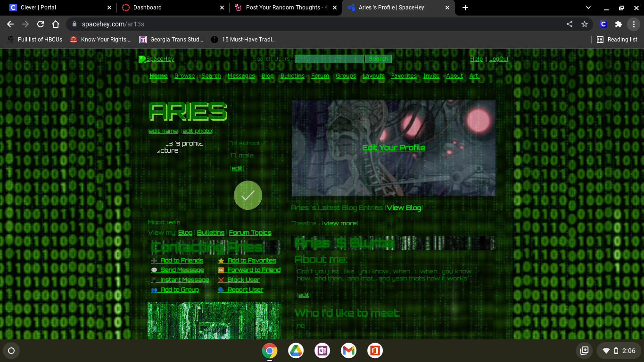Open the View Blog link
The width and height of the screenshot is (644, 362).
click(404, 208)
